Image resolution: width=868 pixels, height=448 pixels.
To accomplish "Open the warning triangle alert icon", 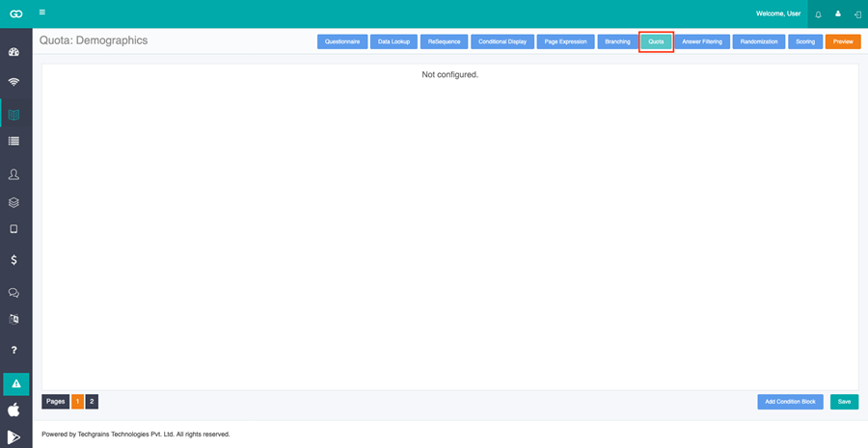I will coord(16,383).
